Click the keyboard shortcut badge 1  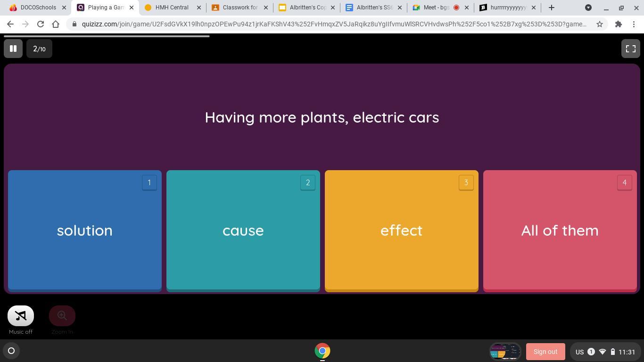(149, 182)
